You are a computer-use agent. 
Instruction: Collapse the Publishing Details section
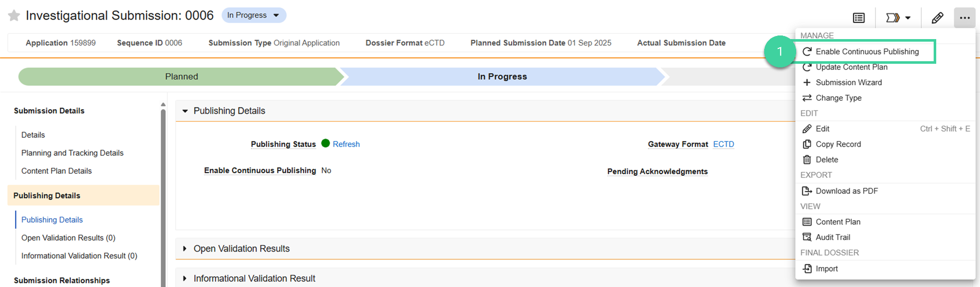click(x=185, y=111)
